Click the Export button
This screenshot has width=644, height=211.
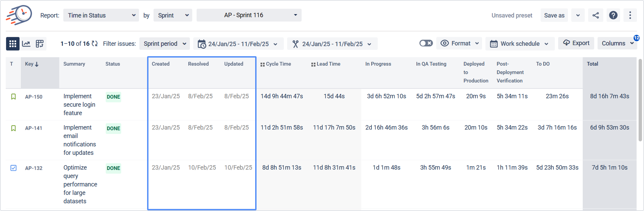pyautogui.click(x=576, y=43)
